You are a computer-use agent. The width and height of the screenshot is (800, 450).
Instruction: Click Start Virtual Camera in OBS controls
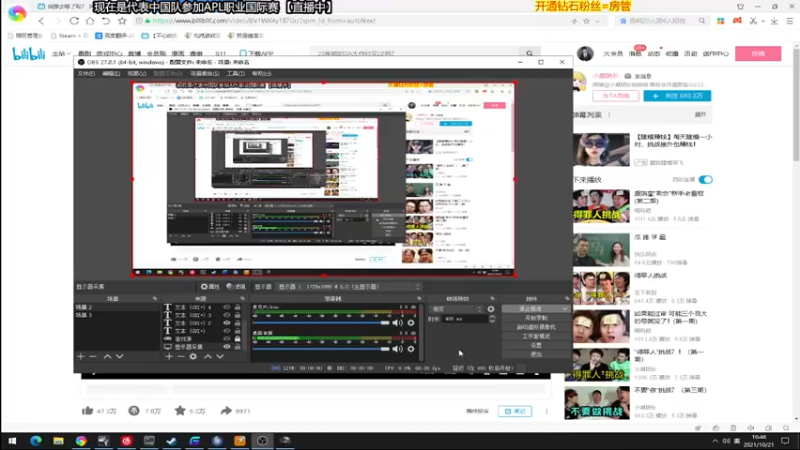coord(536,327)
